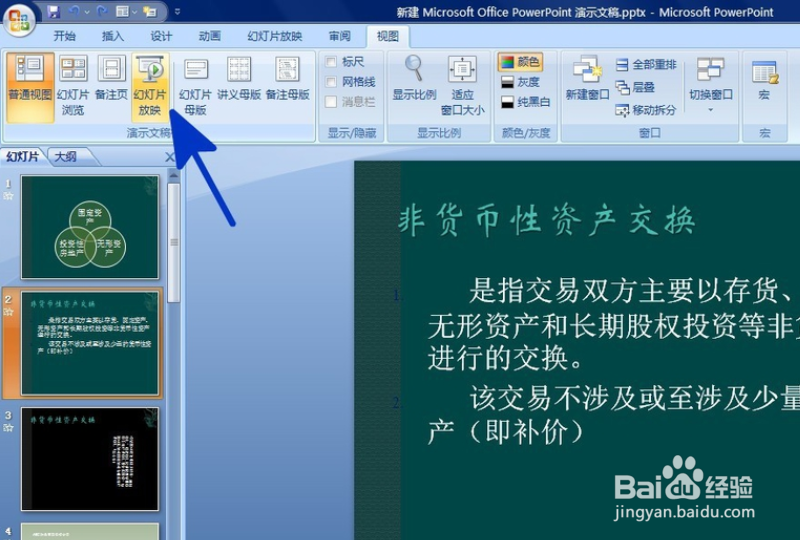Select 颜色 color mode
This screenshot has height=540, width=800.
point(520,62)
